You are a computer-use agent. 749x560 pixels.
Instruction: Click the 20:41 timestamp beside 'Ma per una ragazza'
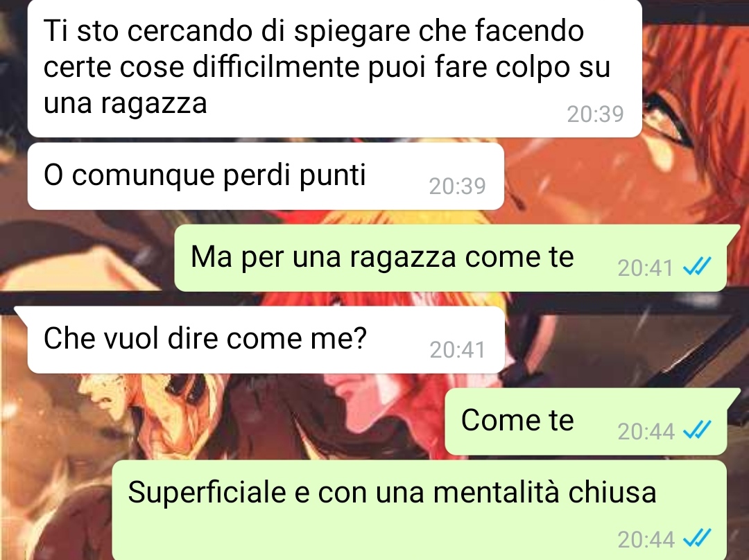click(646, 268)
